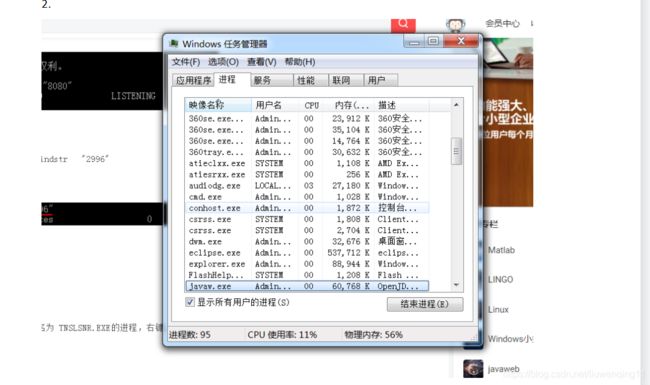
Task: Open the LINGO column link
Action: point(500,279)
